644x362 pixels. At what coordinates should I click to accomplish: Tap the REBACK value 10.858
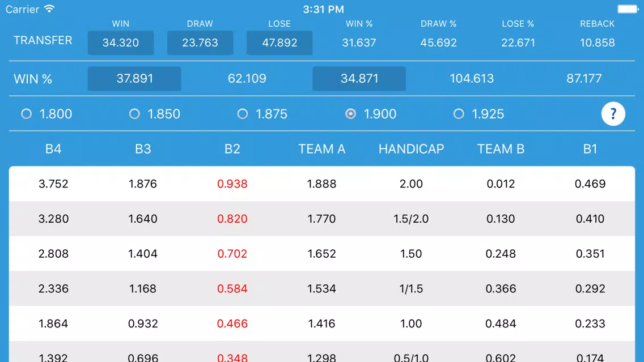coord(597,42)
